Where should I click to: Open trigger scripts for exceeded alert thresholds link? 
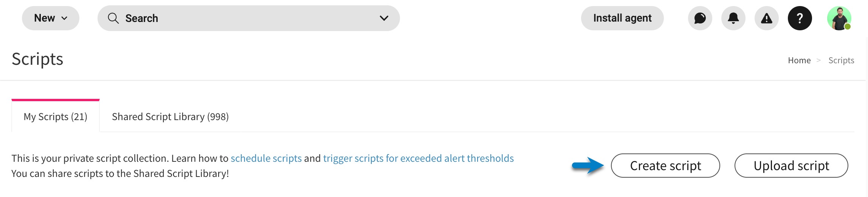tap(418, 158)
